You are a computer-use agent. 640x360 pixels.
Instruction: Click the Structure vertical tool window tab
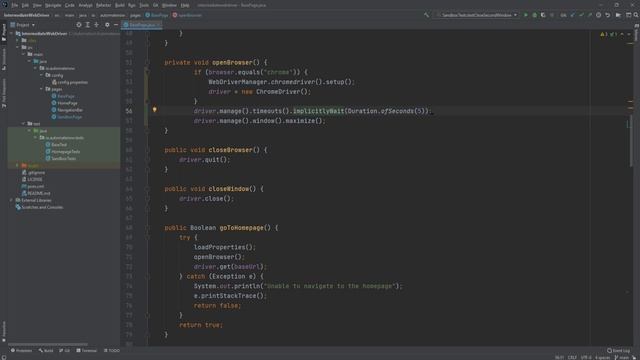point(4,59)
